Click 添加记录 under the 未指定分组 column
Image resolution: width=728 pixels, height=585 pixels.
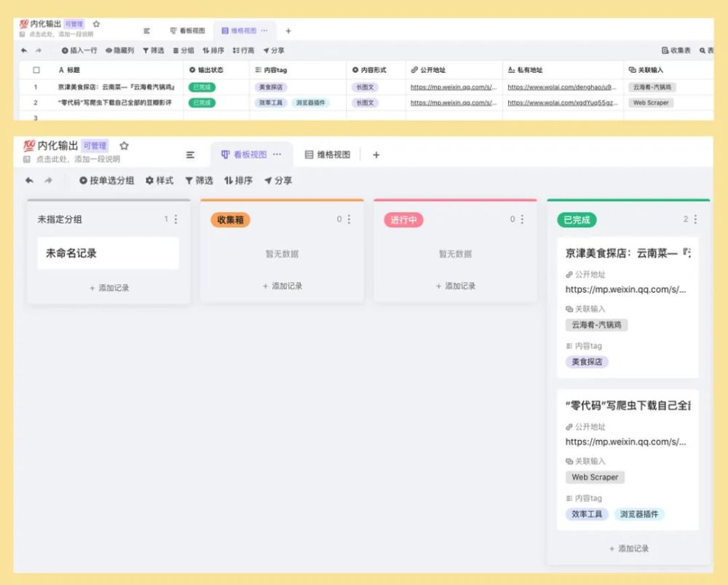pos(109,288)
